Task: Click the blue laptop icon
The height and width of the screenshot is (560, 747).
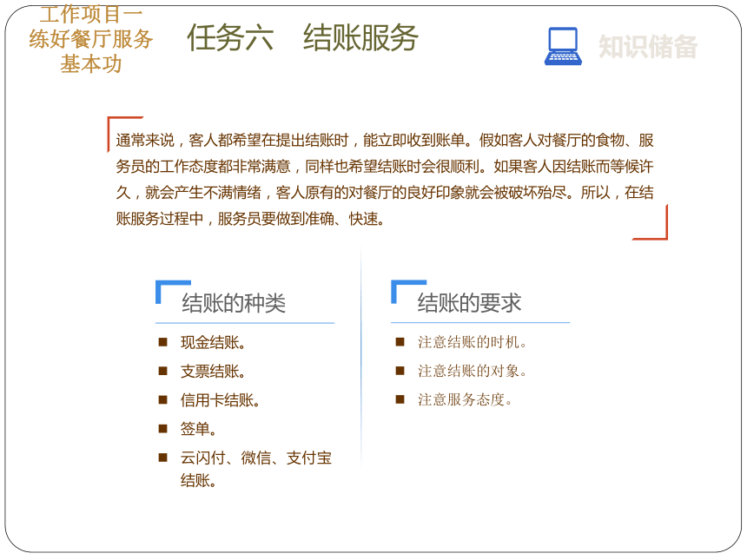Action: pos(563,46)
